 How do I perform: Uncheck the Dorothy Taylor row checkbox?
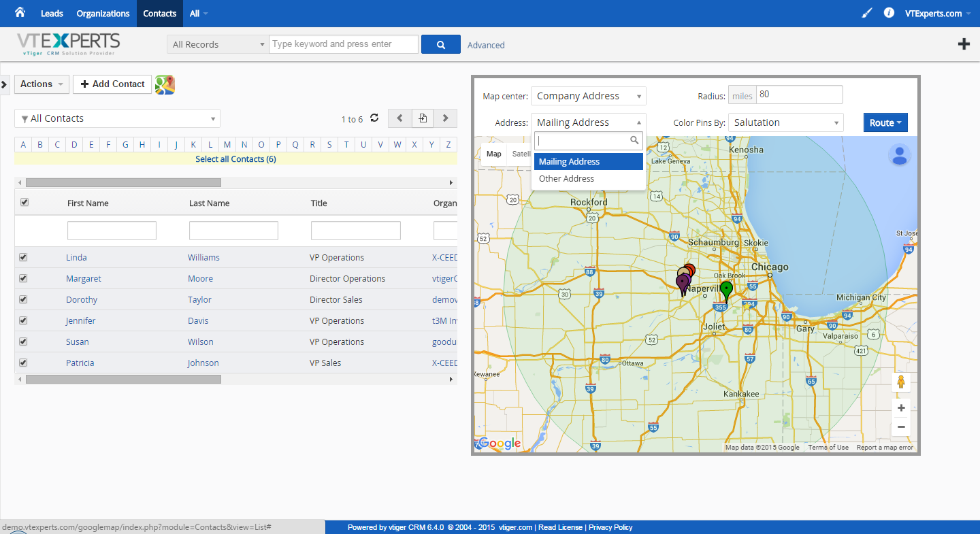(x=23, y=299)
